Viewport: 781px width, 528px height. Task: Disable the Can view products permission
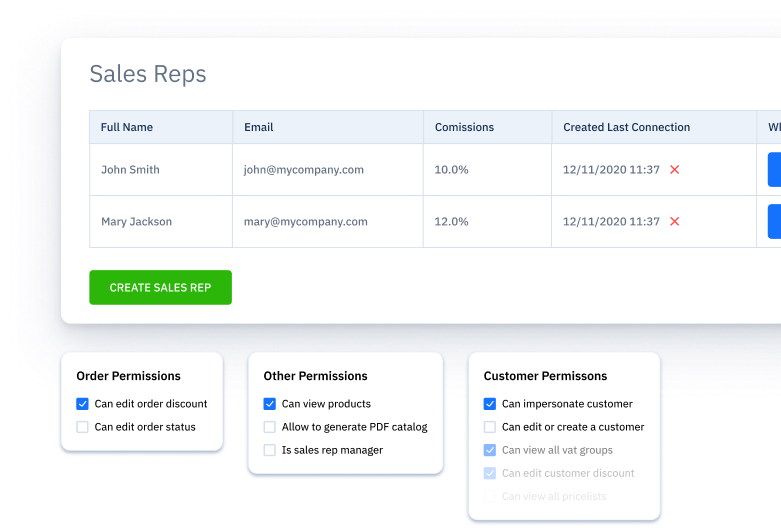[270, 404]
